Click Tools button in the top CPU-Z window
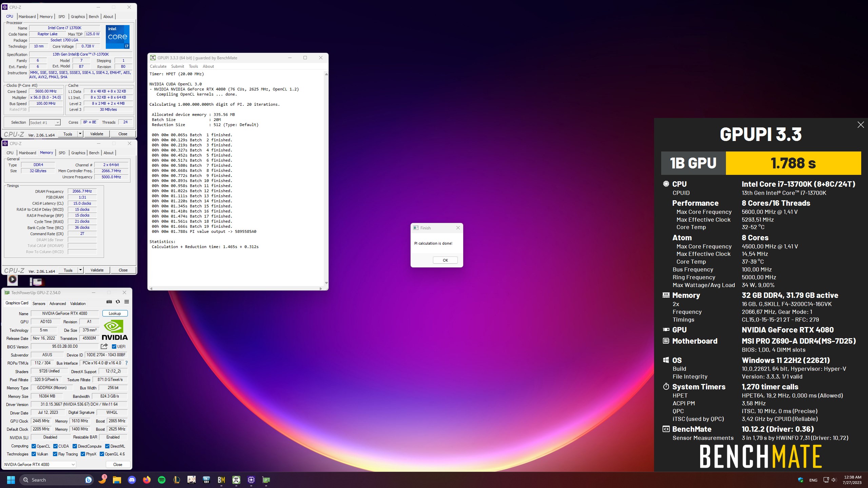The image size is (868, 488). pos(68,134)
